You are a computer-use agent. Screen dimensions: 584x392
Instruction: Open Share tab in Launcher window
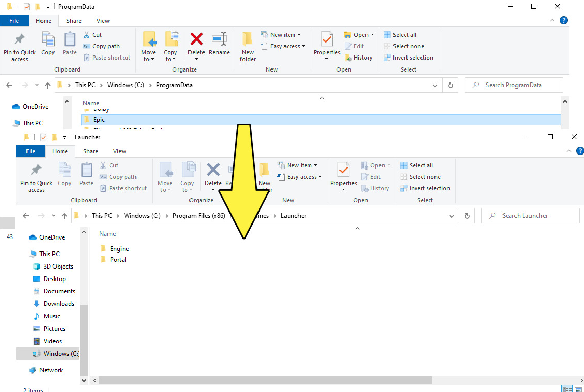point(90,151)
